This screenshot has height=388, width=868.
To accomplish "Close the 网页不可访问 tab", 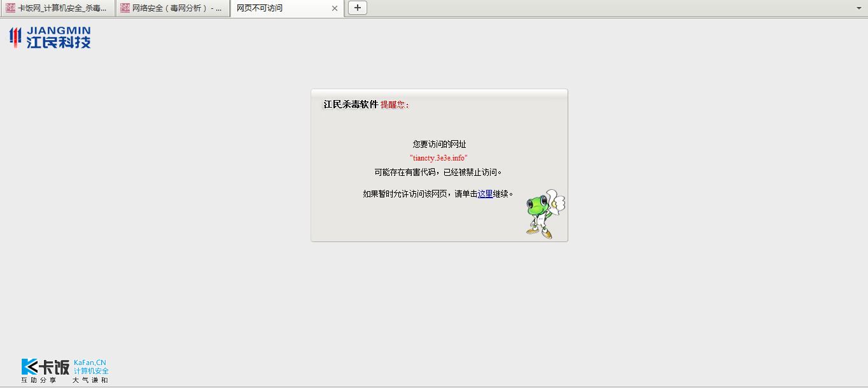I will click(x=335, y=8).
